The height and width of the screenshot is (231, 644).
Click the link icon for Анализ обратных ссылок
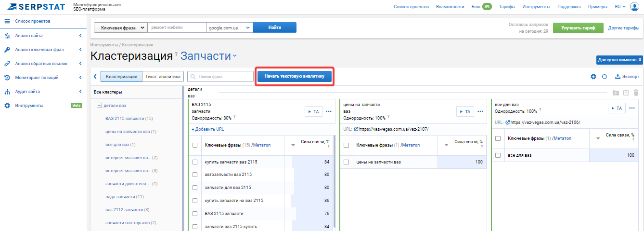[x=7, y=64]
